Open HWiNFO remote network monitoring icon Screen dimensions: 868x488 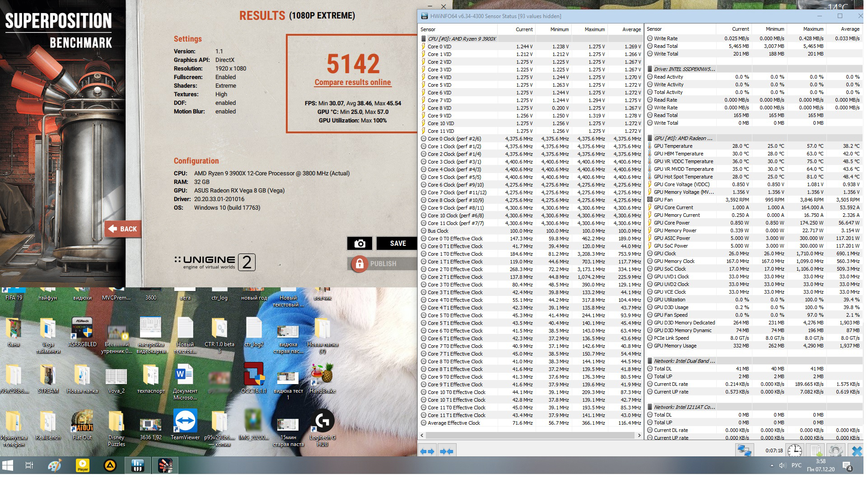744,450
